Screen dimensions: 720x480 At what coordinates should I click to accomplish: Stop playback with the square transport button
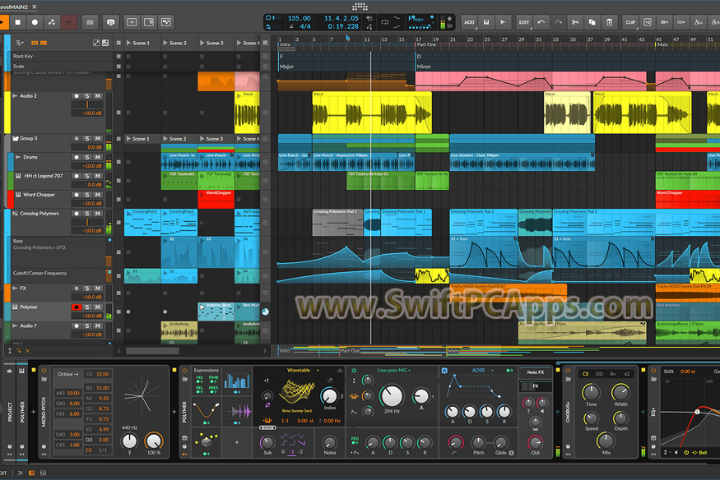click(18, 22)
